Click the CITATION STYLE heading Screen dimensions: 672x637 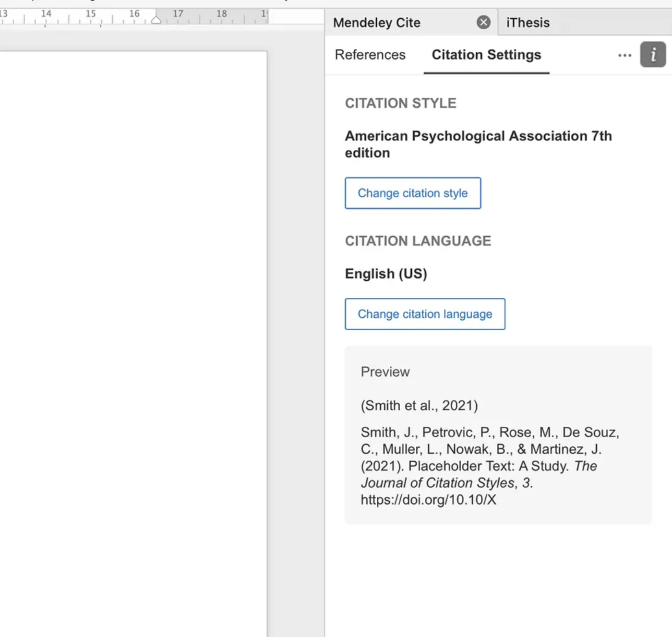click(400, 104)
